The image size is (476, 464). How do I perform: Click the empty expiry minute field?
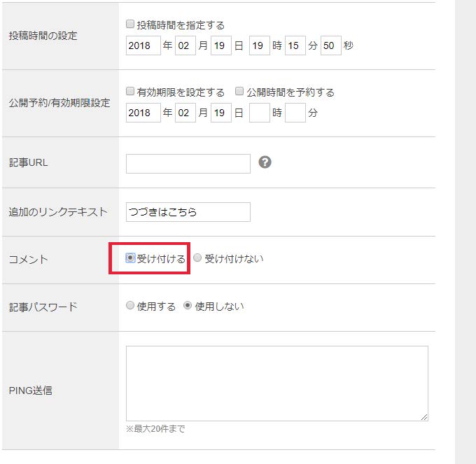(295, 113)
